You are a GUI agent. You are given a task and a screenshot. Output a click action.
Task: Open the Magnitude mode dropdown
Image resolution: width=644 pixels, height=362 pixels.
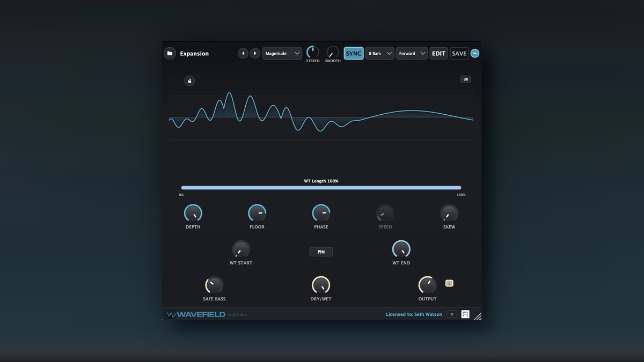point(282,54)
